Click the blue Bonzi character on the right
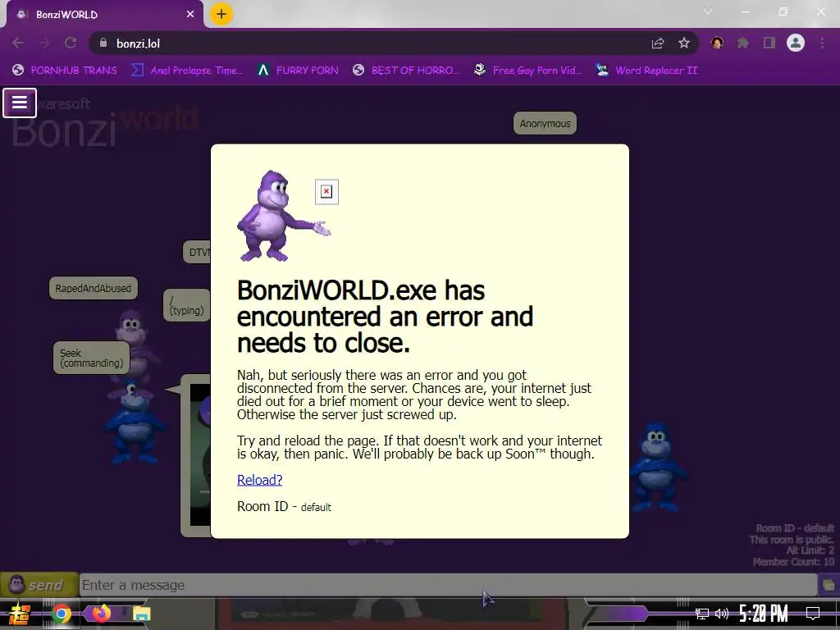This screenshot has width=840, height=630. click(657, 467)
